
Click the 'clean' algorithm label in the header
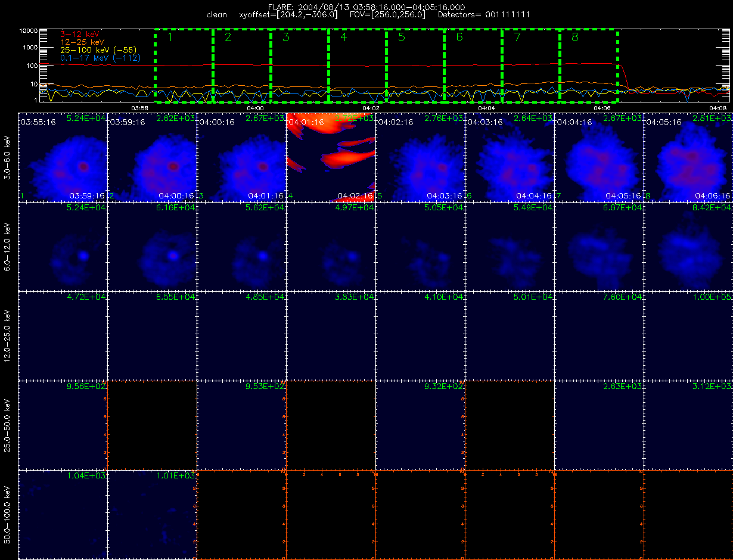pyautogui.click(x=216, y=14)
